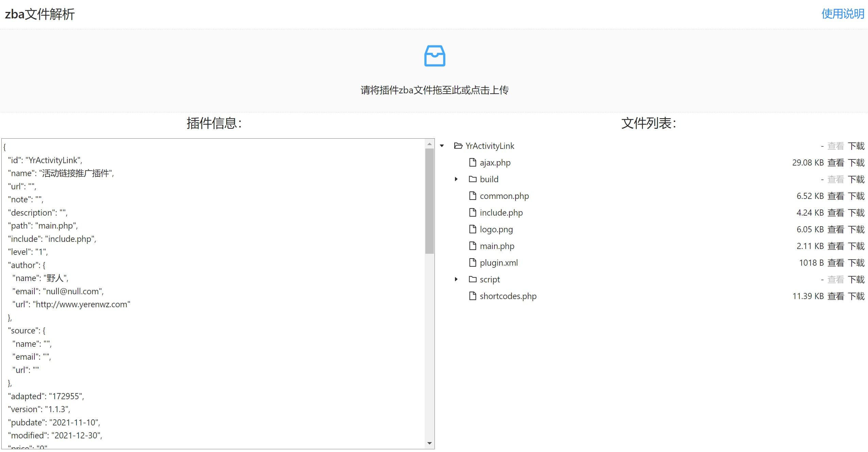Click the ajax.php file icon

(x=472, y=162)
